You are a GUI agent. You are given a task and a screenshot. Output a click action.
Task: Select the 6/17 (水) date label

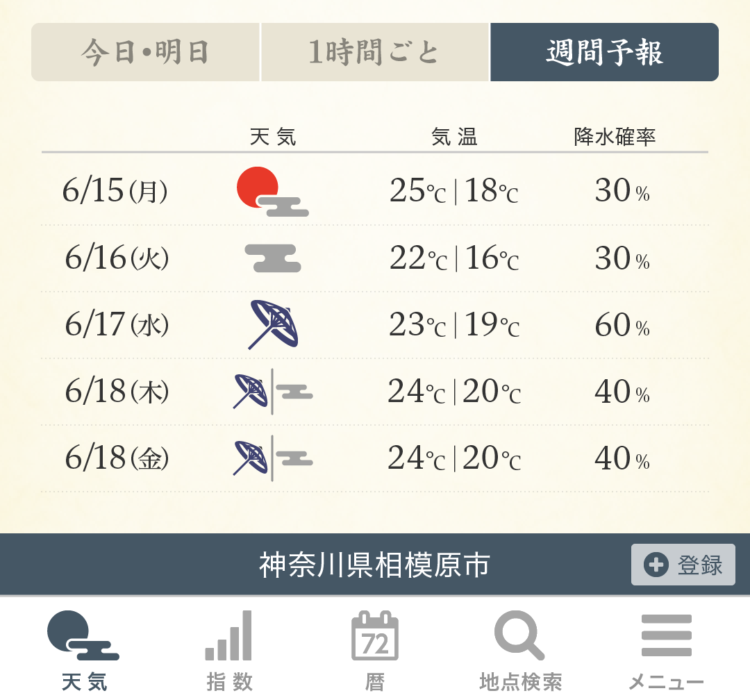(117, 325)
